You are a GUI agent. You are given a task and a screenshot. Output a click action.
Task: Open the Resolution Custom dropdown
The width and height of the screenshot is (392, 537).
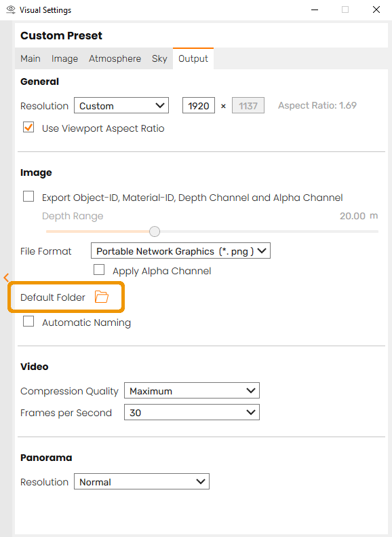pos(121,105)
